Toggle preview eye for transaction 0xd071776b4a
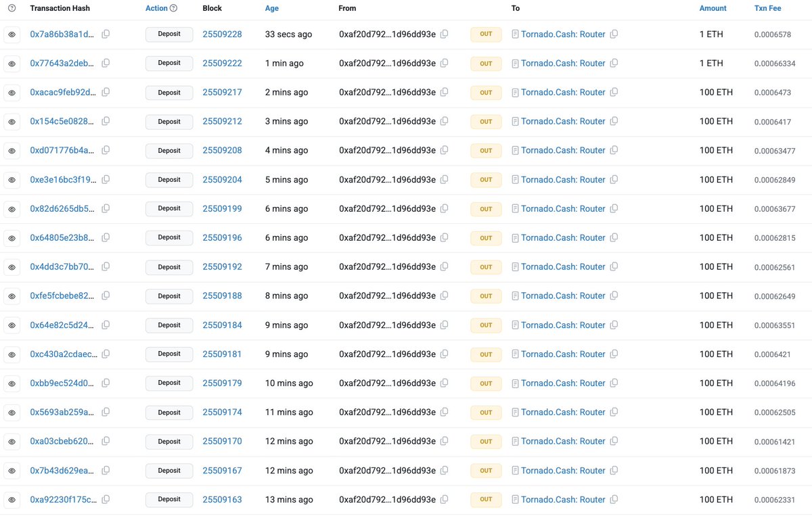 [x=12, y=151]
